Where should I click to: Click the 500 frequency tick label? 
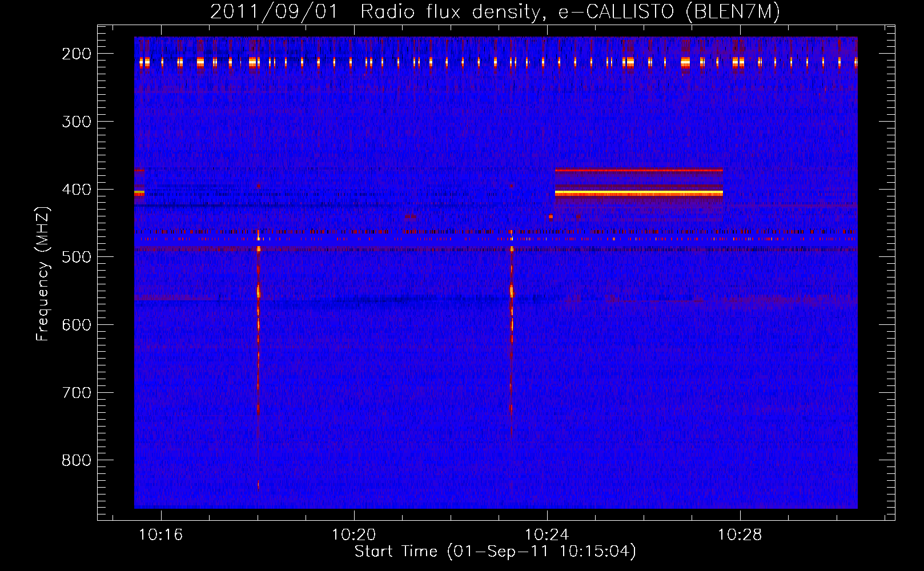[x=77, y=257]
